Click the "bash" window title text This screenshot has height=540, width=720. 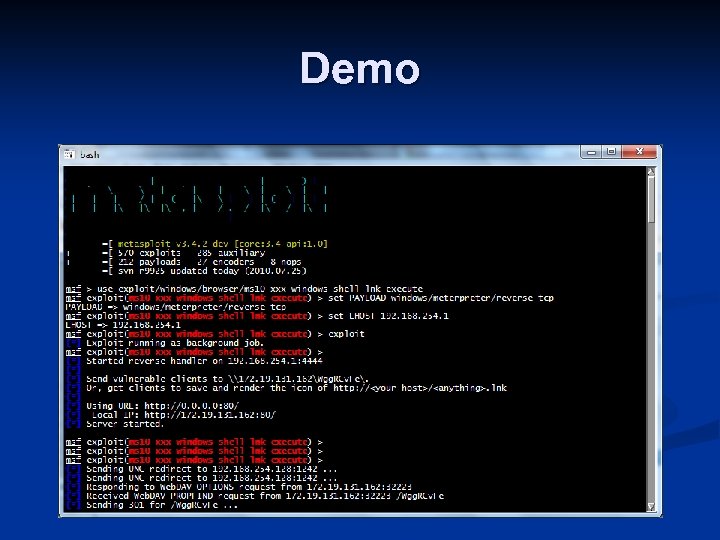90,155
